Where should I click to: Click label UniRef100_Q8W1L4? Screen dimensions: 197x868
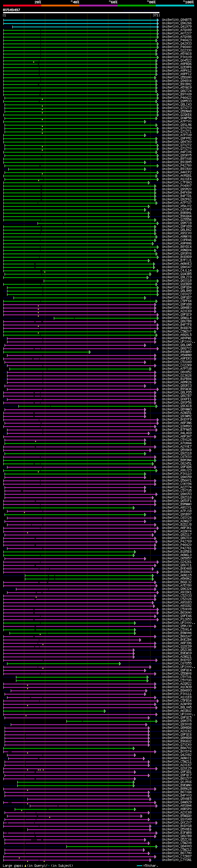[x=177, y=318]
